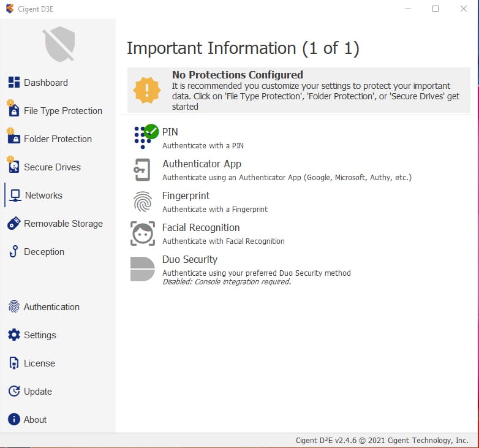Viewport: 479px width, 448px height.
Task: Click the 'No Protections Configured' heading
Action: 238,75
